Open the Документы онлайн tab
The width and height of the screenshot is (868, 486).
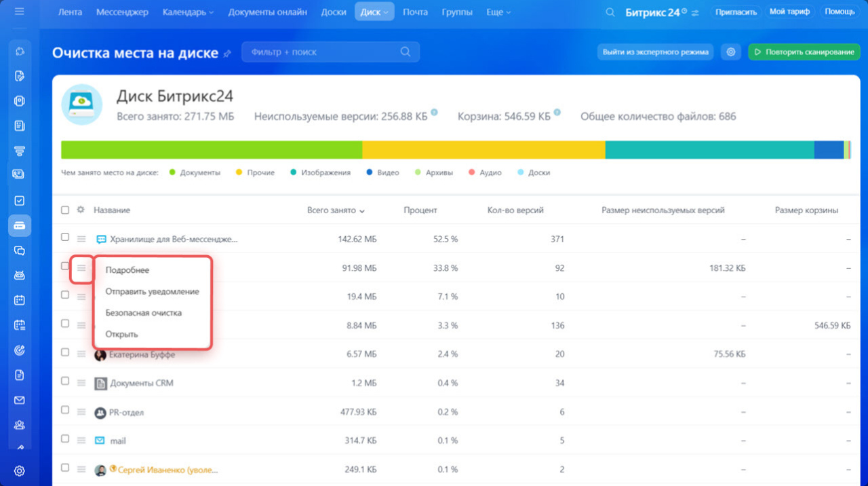pos(268,12)
